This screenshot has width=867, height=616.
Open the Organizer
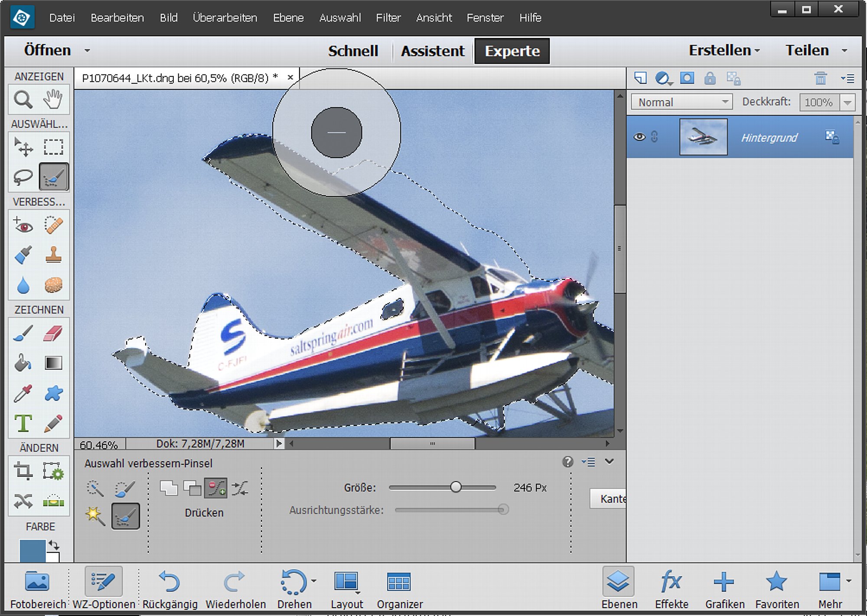(x=399, y=588)
